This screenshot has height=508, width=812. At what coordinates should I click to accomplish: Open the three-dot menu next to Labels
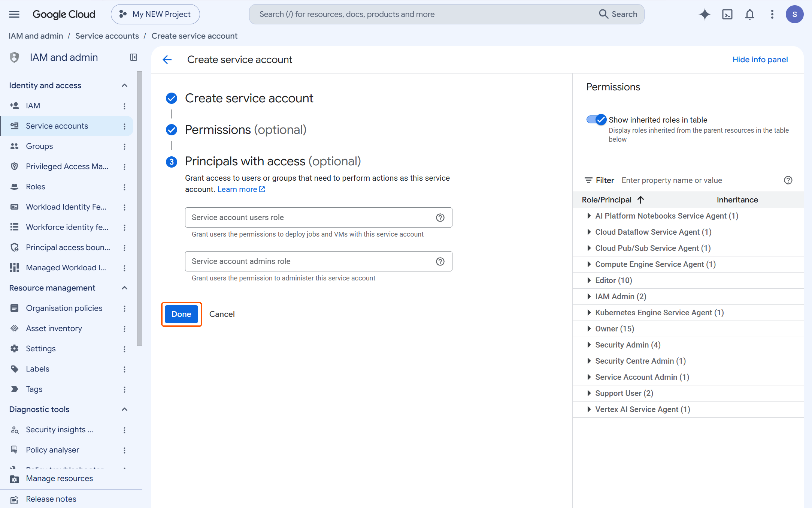pos(124,369)
